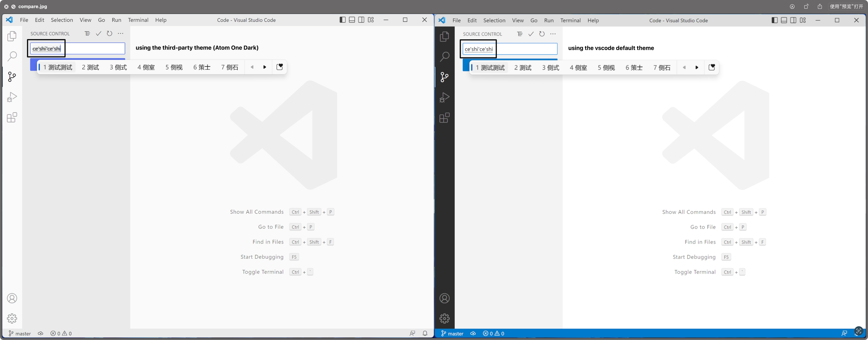Image resolution: width=868 pixels, height=340 pixels.
Task: Select candidate 1 测试测试 in the IME popup
Action: 57,67
